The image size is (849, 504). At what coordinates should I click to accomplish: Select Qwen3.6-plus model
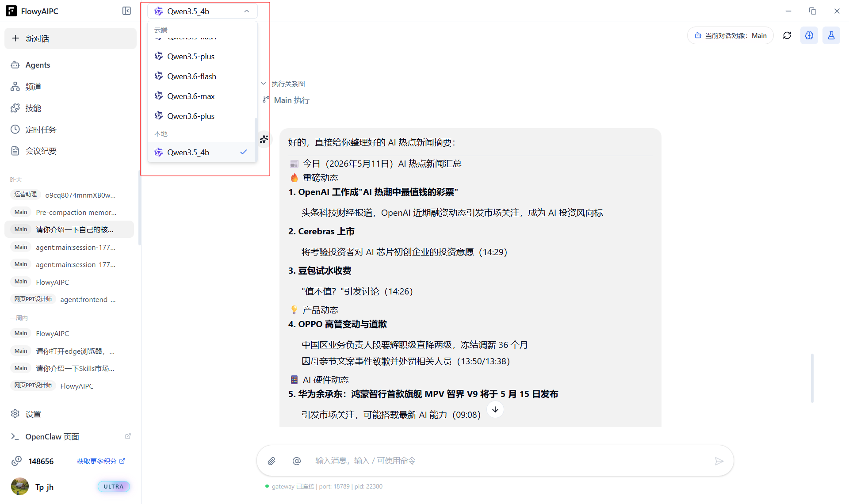point(202,116)
